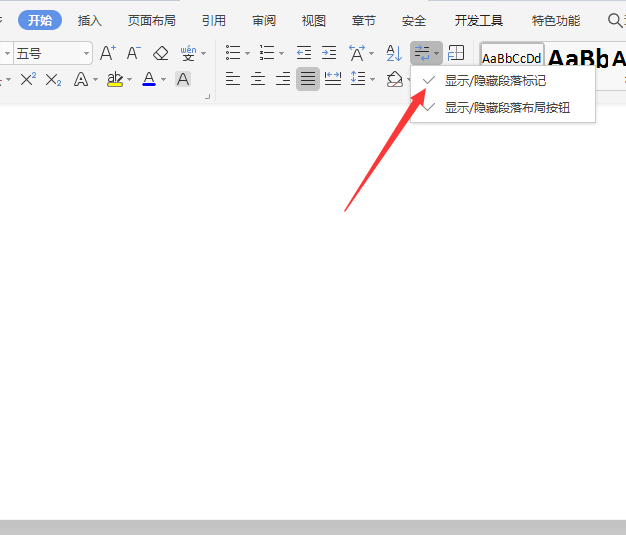
Task: Open the font size 五号 dropdown
Action: [87, 53]
